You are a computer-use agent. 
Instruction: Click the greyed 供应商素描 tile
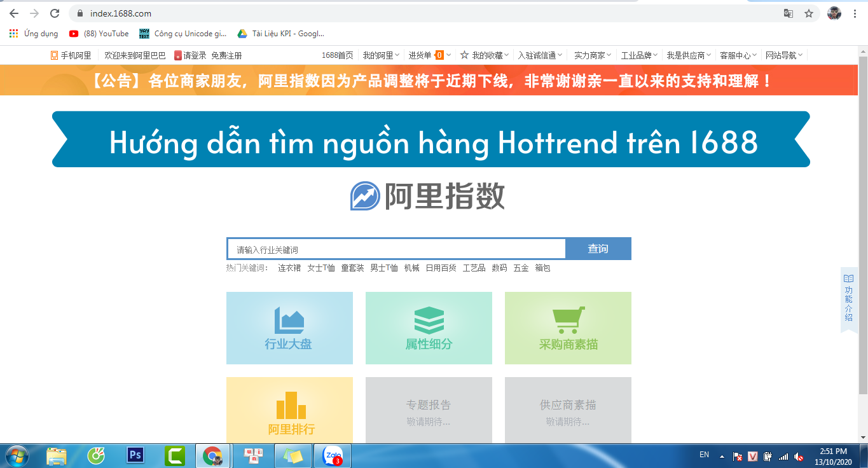568,410
